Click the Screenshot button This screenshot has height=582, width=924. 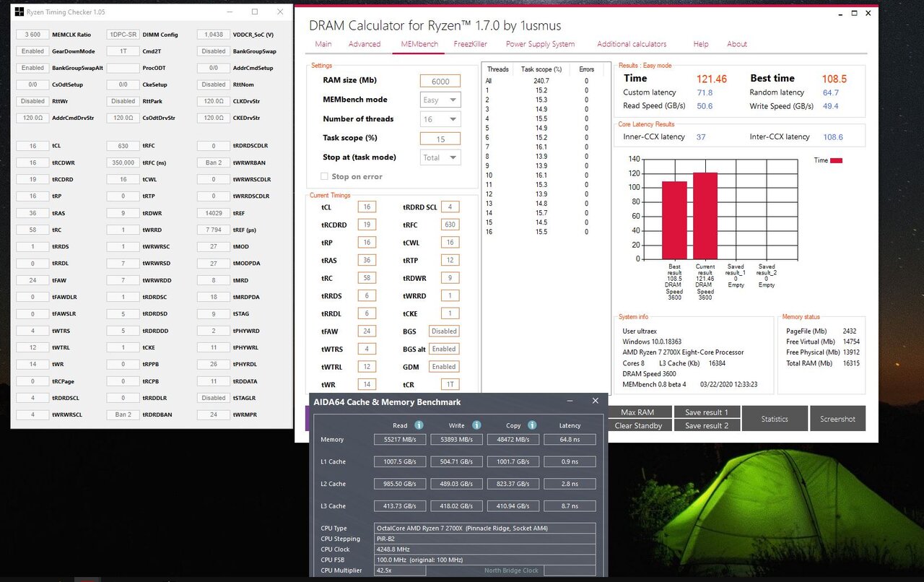pos(837,419)
